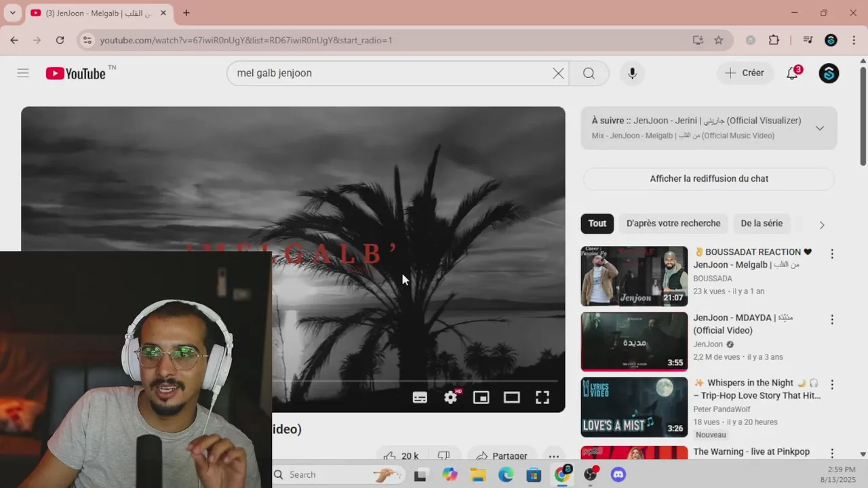Open options for Whispers in the Night
The width and height of the screenshot is (868, 488).
point(832,384)
